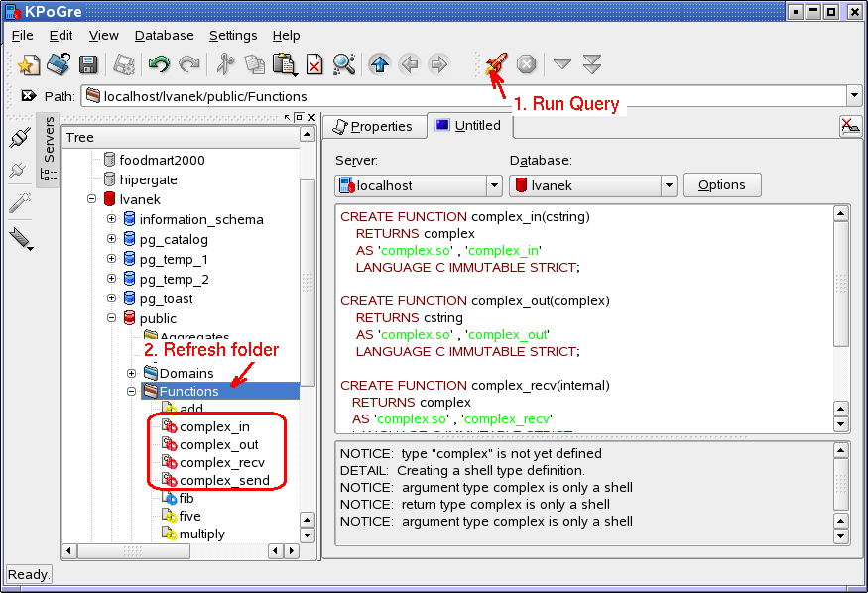Navigate up using the blue up arrow
Viewport: 868px width, 593px height.
378,64
